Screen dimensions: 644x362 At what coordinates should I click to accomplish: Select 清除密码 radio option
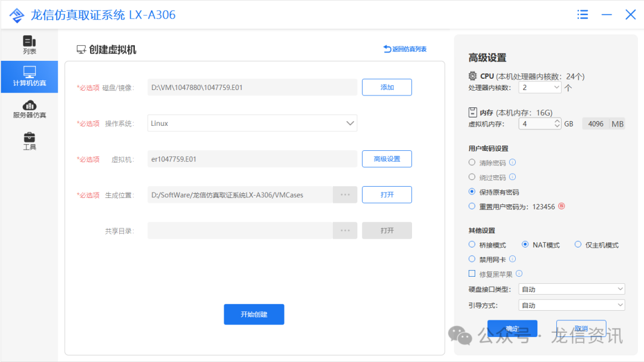472,162
